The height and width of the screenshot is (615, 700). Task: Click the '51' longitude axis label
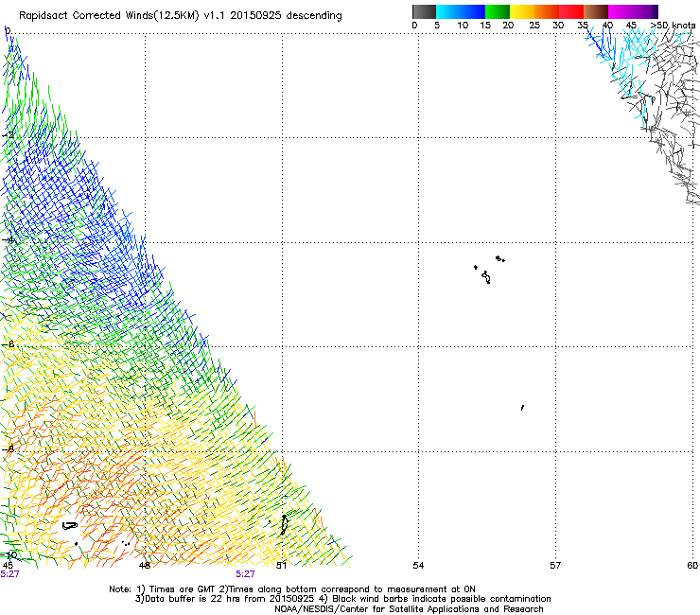click(281, 566)
